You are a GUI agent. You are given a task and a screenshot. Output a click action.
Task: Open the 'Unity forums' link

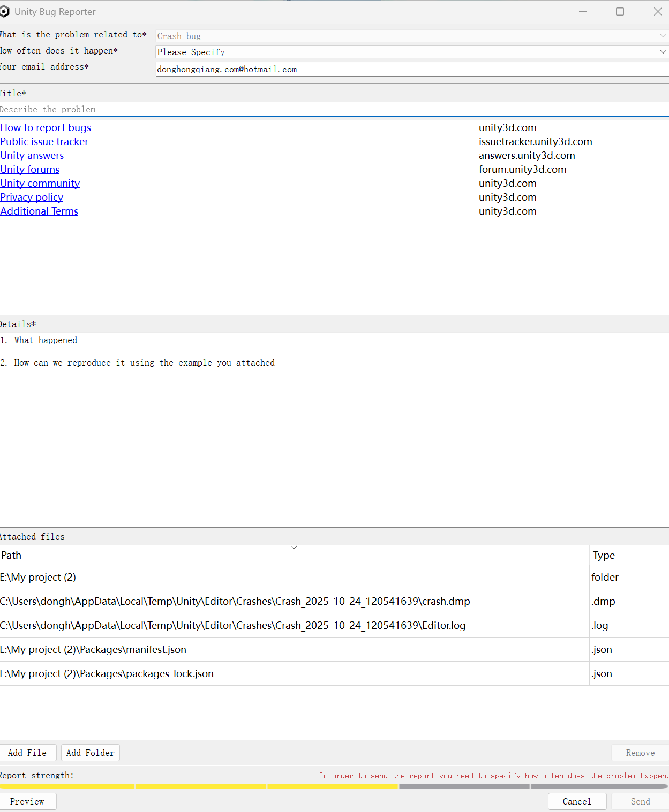(x=29, y=169)
